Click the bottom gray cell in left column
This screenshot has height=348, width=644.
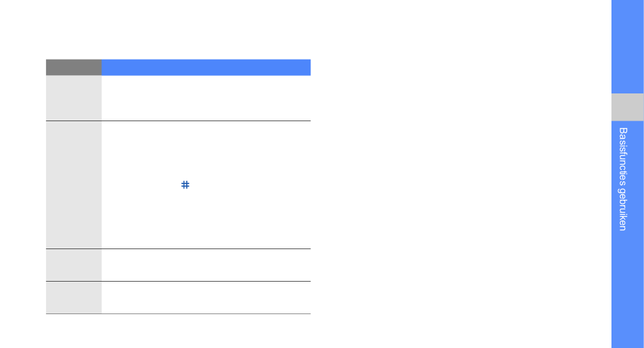(x=73, y=297)
